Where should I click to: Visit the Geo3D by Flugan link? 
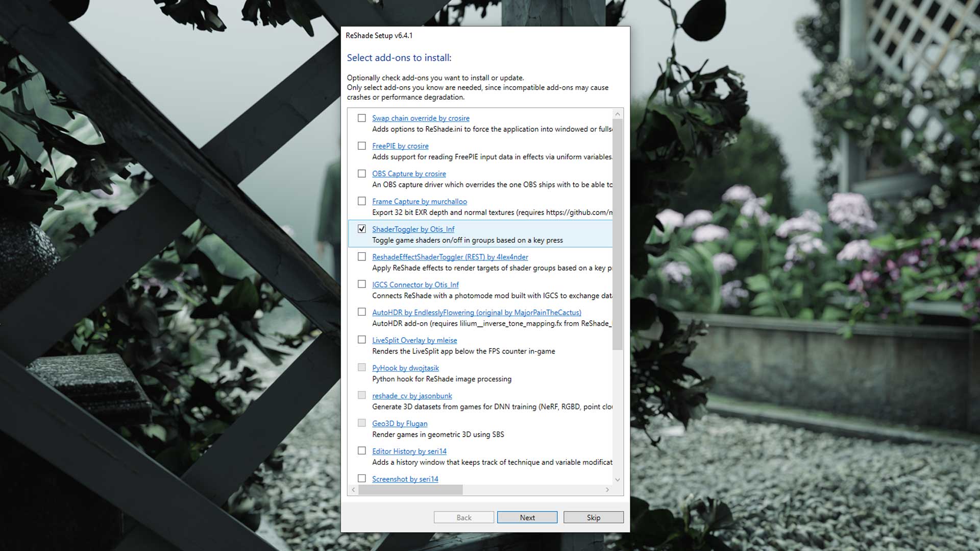coord(400,423)
